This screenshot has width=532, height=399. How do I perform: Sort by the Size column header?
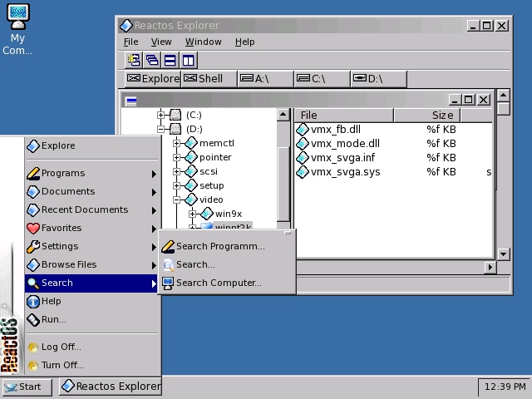pyautogui.click(x=426, y=116)
